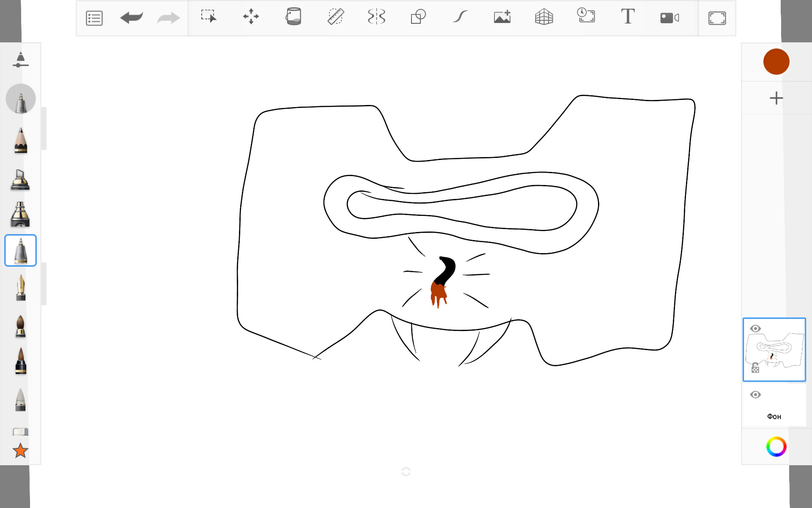The image size is (812, 508).
Task: Toggle fullscreen canvas mode
Action: 717,18
